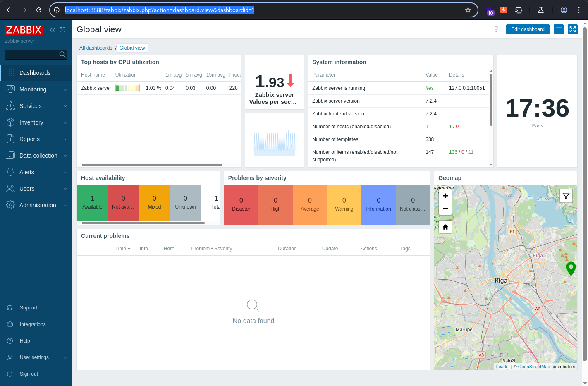The width and height of the screenshot is (588, 386).
Task: Go to All dashboards breadcrumb
Action: coord(96,48)
